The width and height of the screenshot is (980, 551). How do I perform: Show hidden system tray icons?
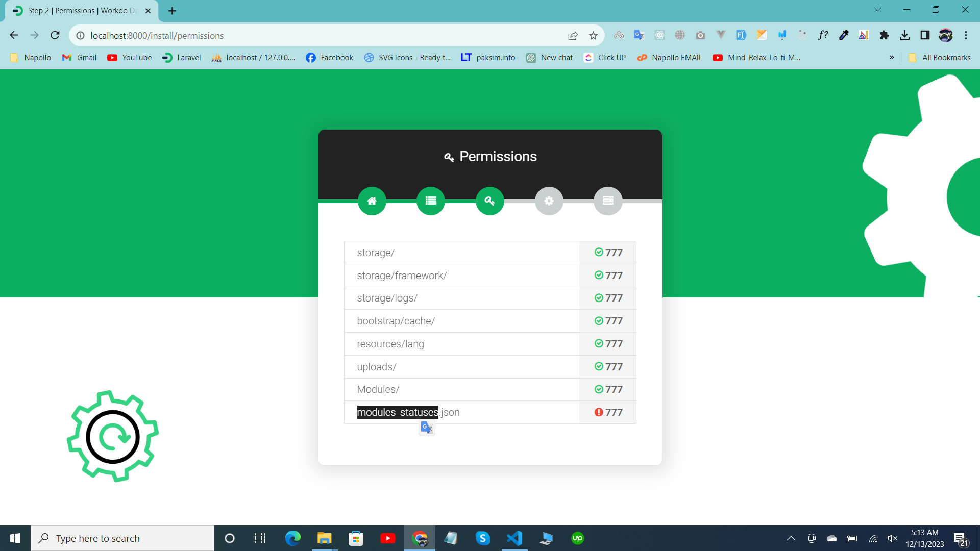(791, 538)
